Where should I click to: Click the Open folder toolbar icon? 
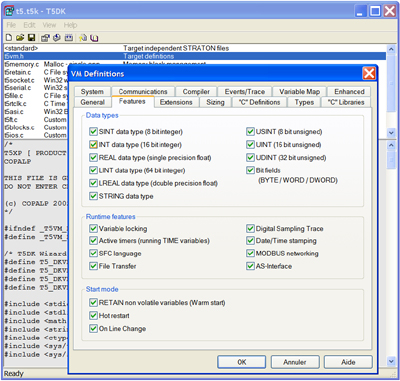[x=20, y=38]
